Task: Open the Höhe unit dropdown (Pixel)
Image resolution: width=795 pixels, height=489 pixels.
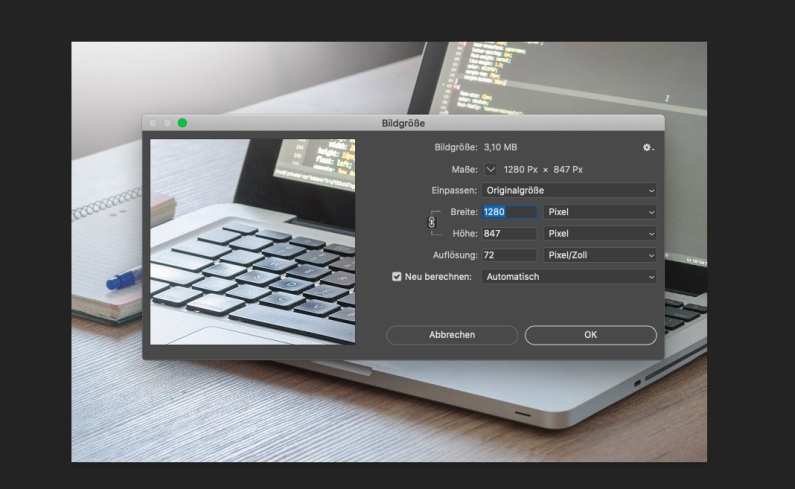Action: click(x=600, y=233)
